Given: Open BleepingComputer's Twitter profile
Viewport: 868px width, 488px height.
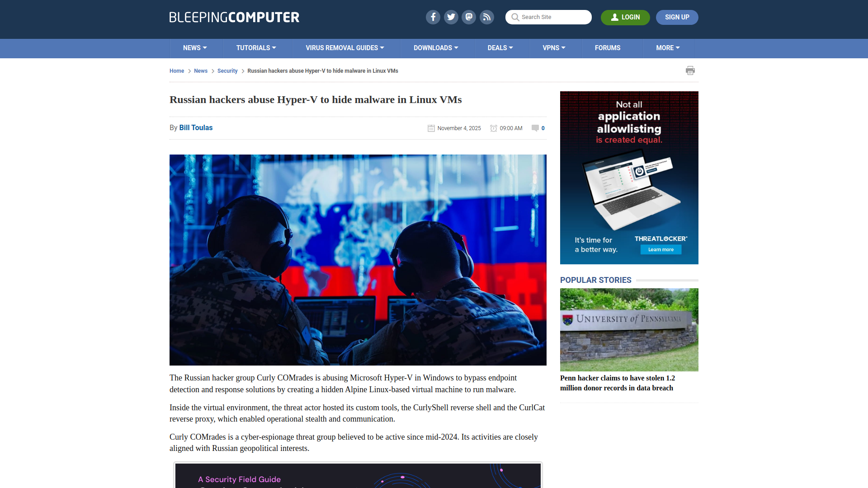Looking at the screenshot, I should point(451,17).
